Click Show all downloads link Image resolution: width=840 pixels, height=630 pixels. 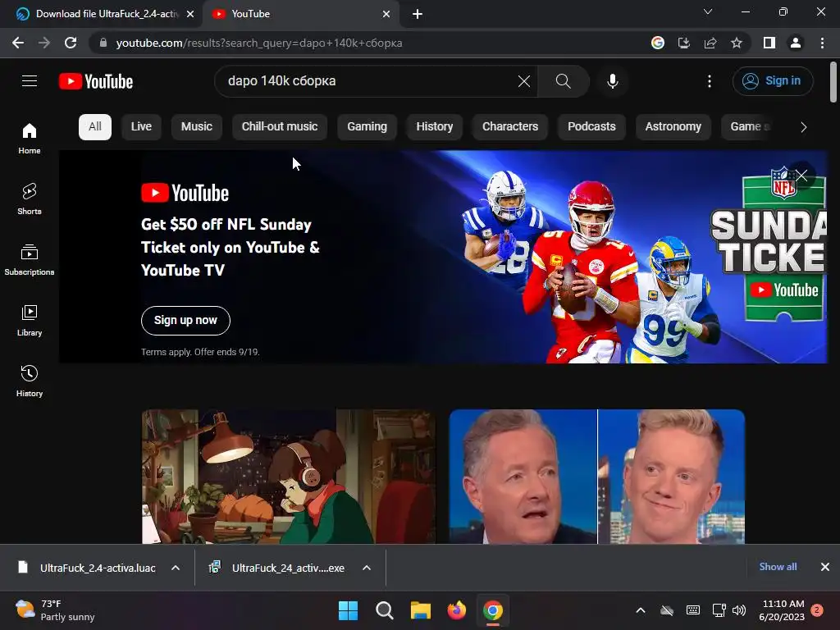point(778,567)
